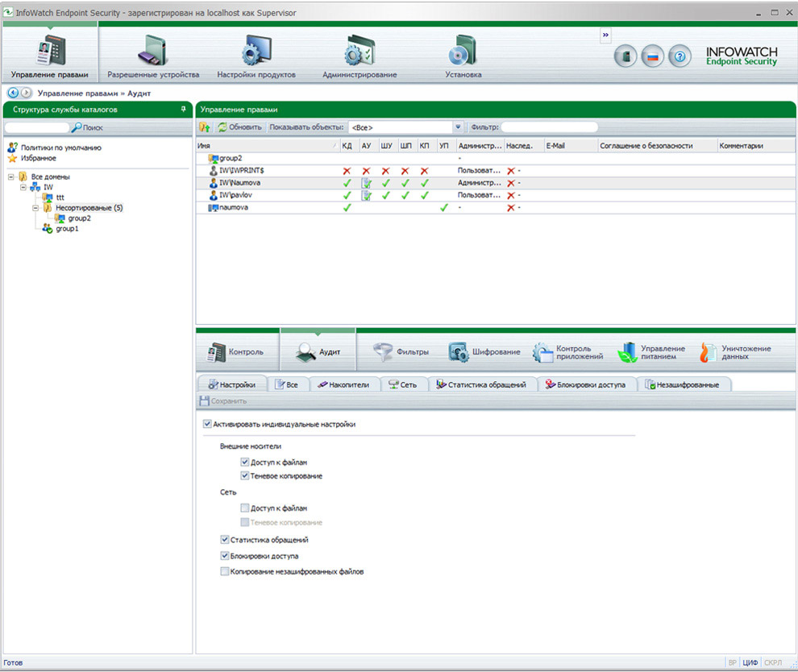Open the Установка section

[x=463, y=57]
